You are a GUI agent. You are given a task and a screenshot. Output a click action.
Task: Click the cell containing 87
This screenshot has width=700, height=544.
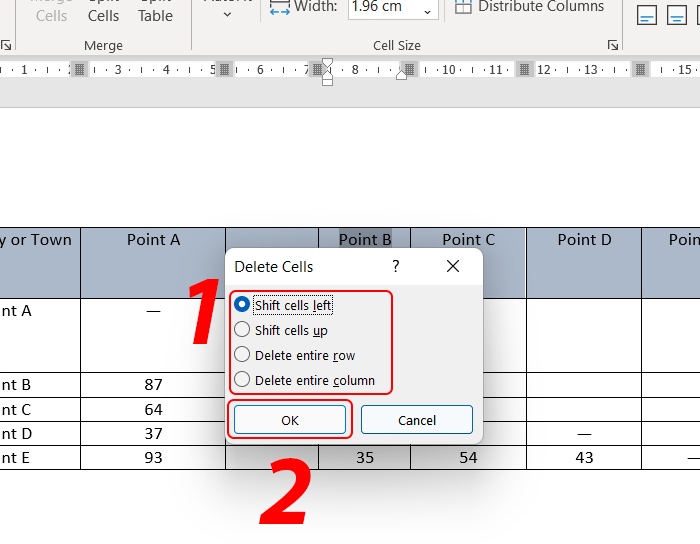click(153, 385)
